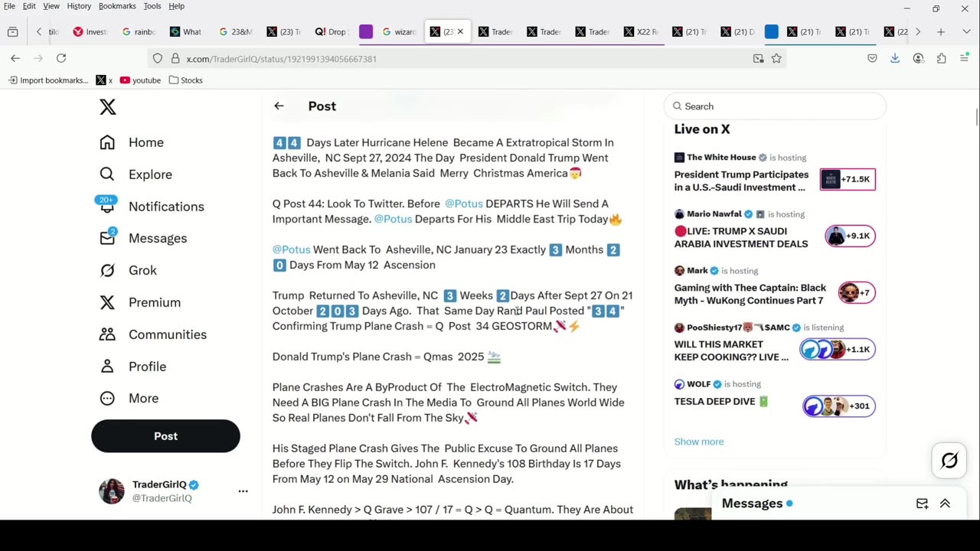
Task: Open Firefox extensions puzzle icon
Action: (x=941, y=58)
